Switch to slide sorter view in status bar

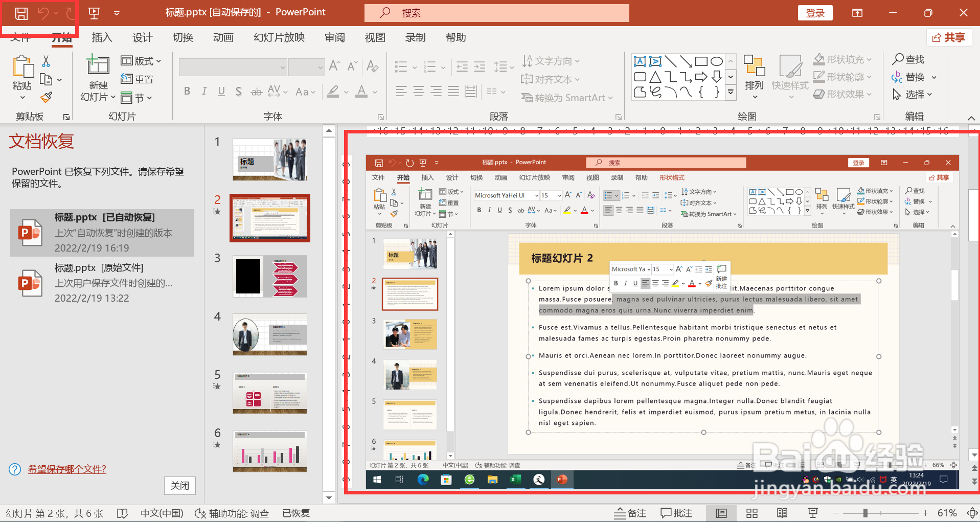point(751,513)
